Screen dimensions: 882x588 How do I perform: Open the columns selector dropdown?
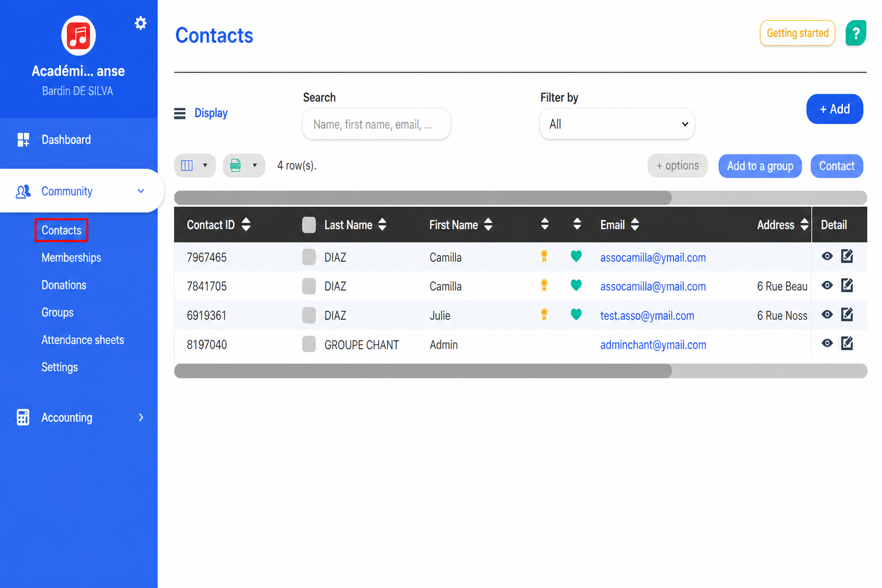tap(195, 165)
